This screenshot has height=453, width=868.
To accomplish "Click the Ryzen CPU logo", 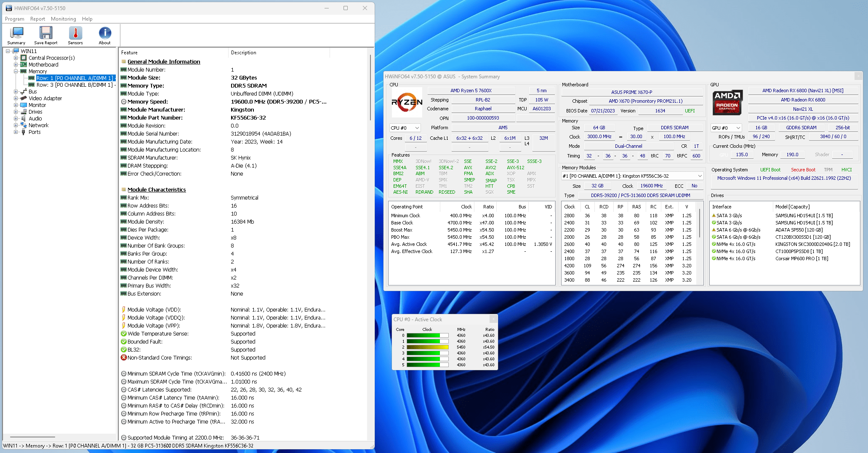I will click(407, 102).
